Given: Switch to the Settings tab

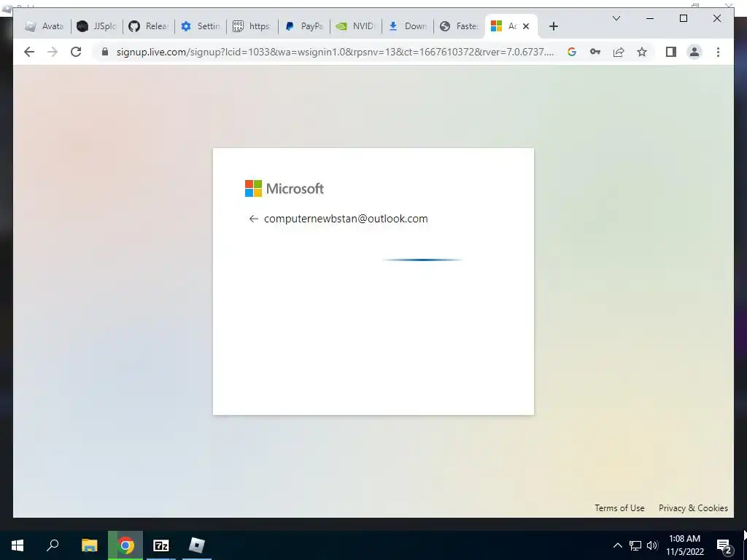Looking at the screenshot, I should point(200,26).
